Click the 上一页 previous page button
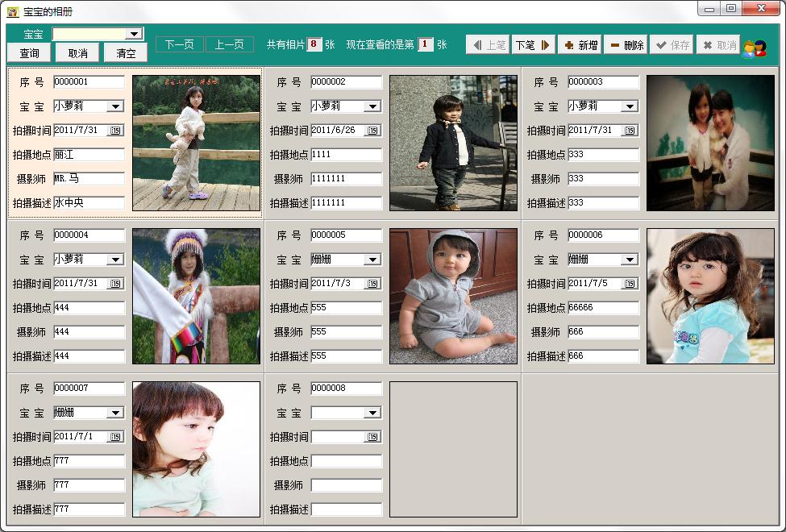 point(229,45)
